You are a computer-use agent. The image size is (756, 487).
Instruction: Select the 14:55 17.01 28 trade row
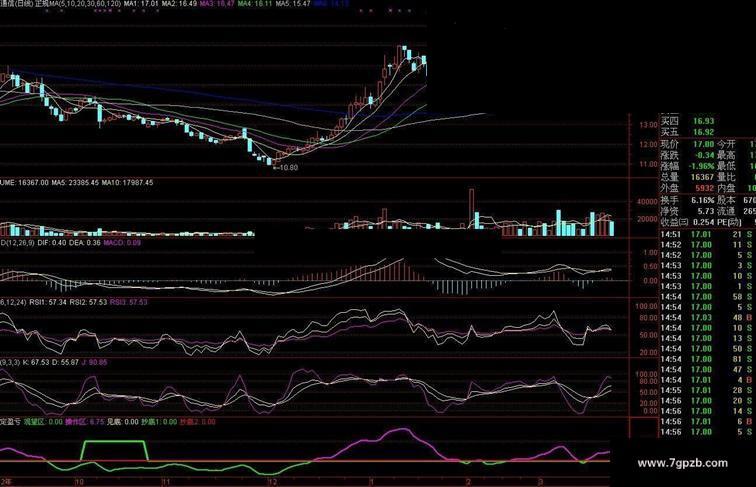point(707,391)
